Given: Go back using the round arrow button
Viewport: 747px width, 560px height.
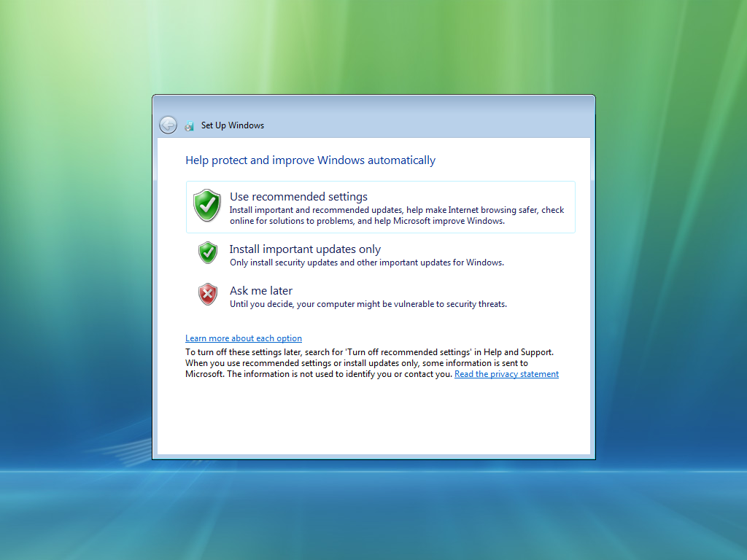Looking at the screenshot, I should pos(169,125).
